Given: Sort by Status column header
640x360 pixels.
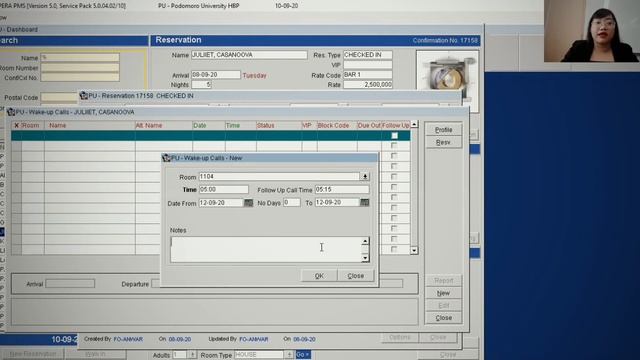Looking at the screenshot, I should 279,125.
